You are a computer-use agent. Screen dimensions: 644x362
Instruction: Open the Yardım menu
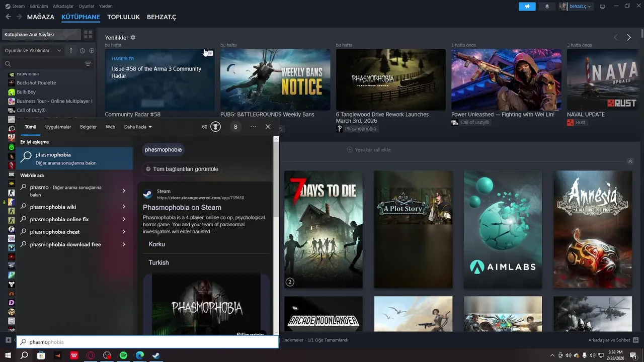click(106, 6)
